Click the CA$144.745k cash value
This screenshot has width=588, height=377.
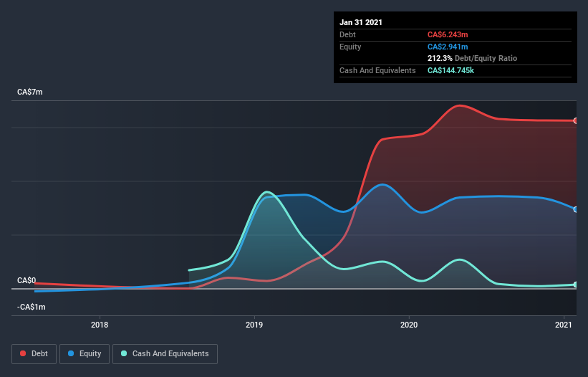click(450, 70)
